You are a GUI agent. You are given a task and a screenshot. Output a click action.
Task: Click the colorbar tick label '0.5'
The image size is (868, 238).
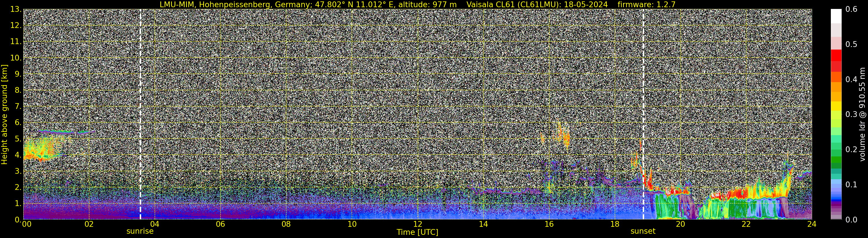tap(852, 44)
